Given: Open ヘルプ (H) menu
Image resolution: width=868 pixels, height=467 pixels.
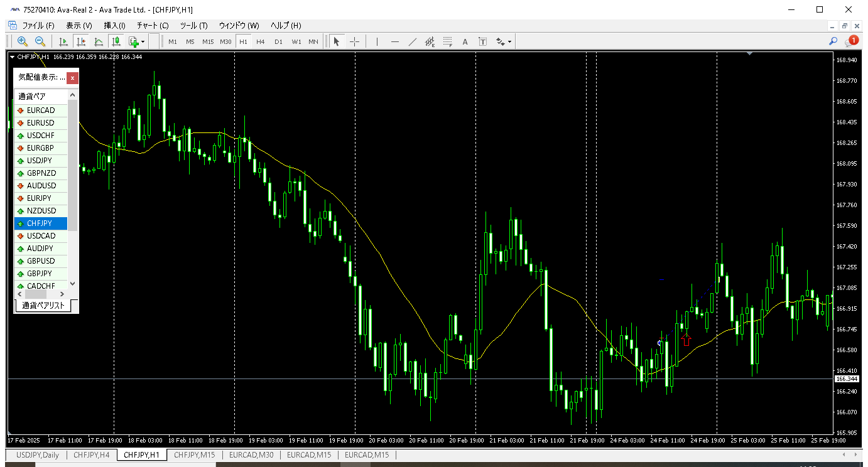Looking at the screenshot, I should coord(286,26).
